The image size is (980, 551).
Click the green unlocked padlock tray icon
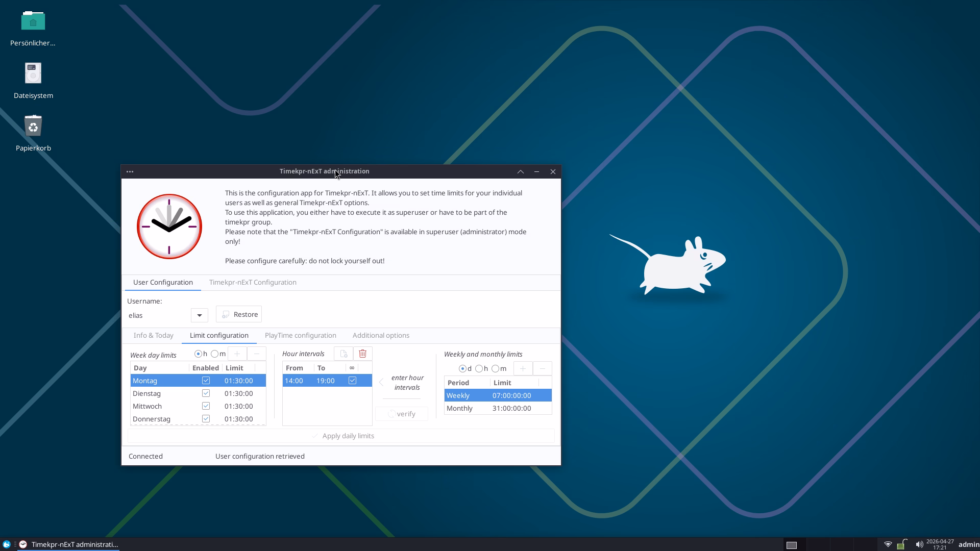coord(902,544)
